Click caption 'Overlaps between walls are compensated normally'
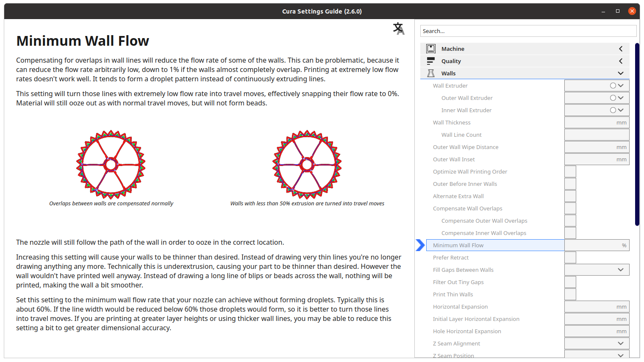Image resolution: width=644 pixels, height=362 pixels. coord(111,204)
